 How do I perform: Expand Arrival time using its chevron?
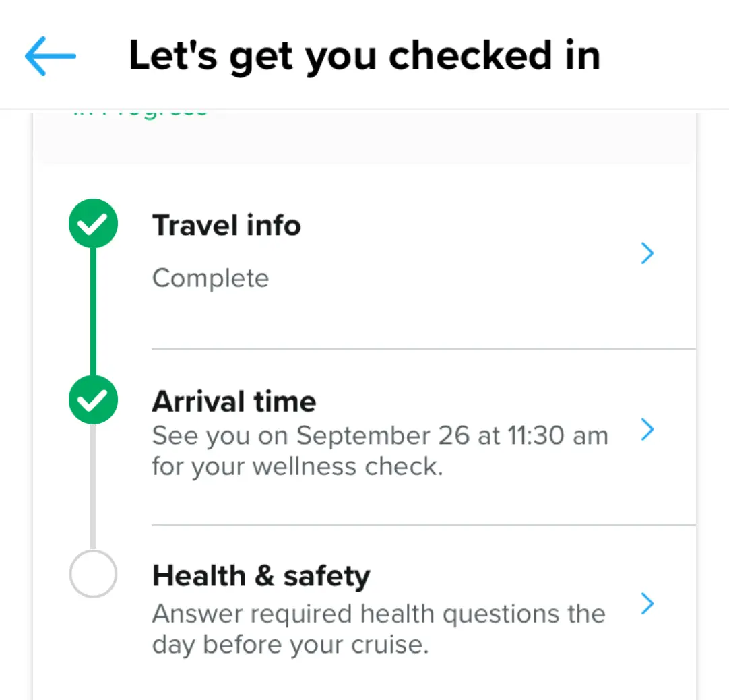[647, 430]
